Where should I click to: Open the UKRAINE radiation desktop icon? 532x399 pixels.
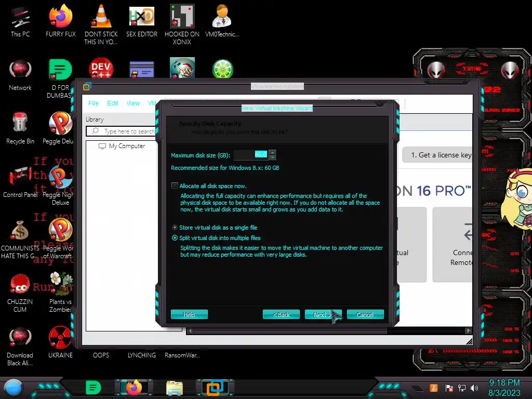(x=60, y=342)
